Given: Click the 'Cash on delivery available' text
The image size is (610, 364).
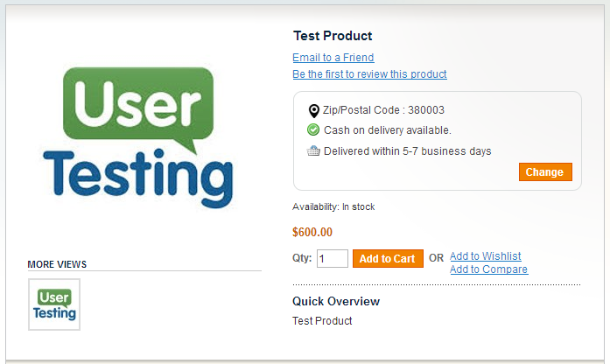Looking at the screenshot, I should pos(388,130).
